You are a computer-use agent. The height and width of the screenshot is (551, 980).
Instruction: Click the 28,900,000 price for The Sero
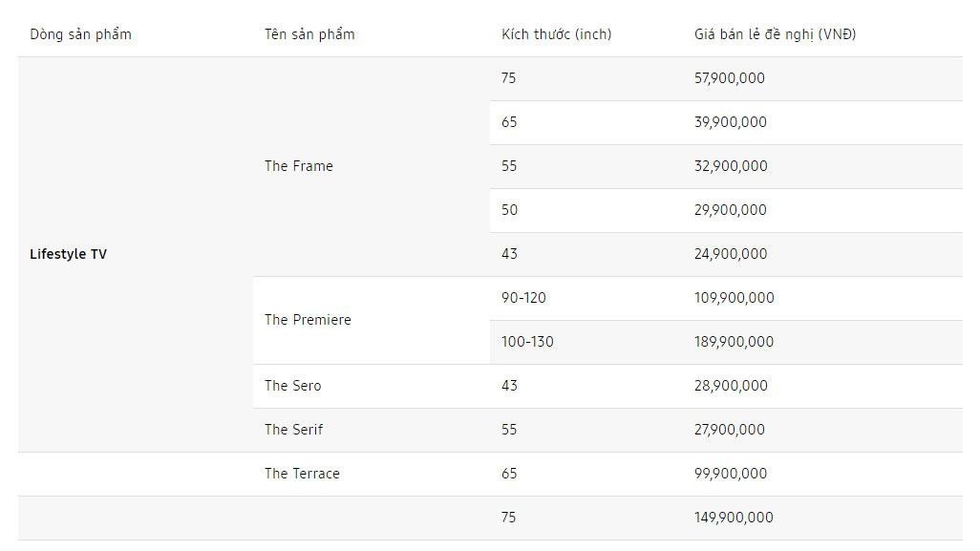tap(730, 386)
